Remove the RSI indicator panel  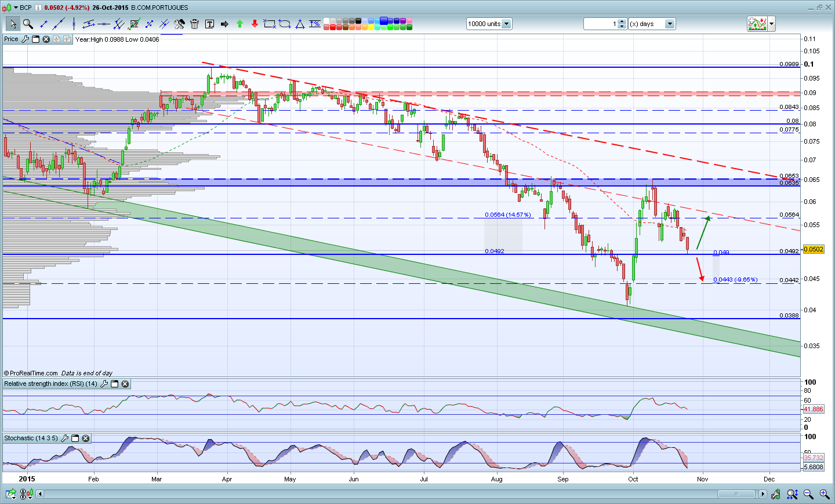tap(125, 384)
